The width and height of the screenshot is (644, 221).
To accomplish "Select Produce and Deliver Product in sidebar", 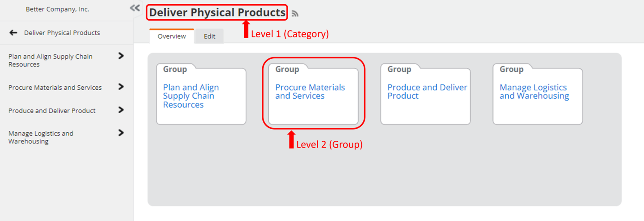I will [x=52, y=111].
